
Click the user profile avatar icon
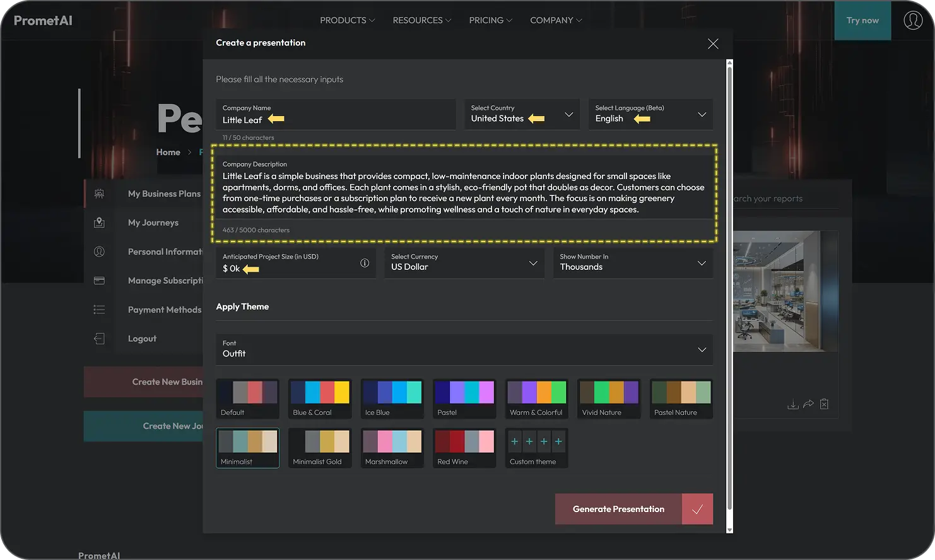(912, 20)
